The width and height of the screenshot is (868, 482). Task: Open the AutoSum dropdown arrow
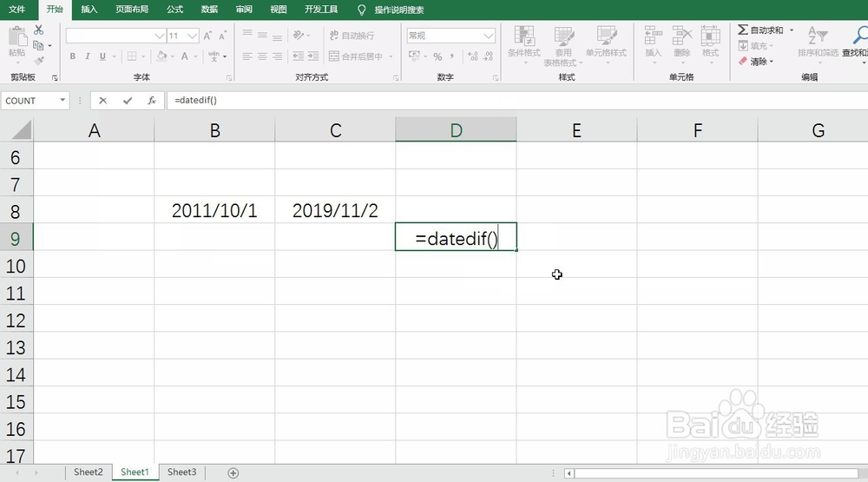click(x=792, y=30)
